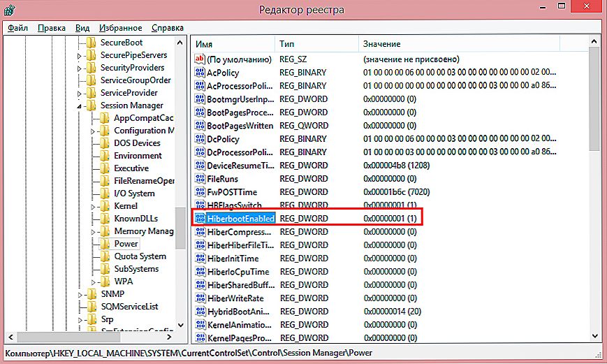Click tree pane scroll right arrow
The height and width of the screenshot is (364, 607).
click(169, 337)
